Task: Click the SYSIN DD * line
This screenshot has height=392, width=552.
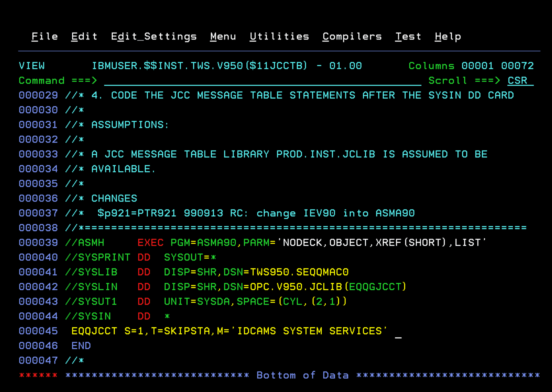Action: pos(116,316)
